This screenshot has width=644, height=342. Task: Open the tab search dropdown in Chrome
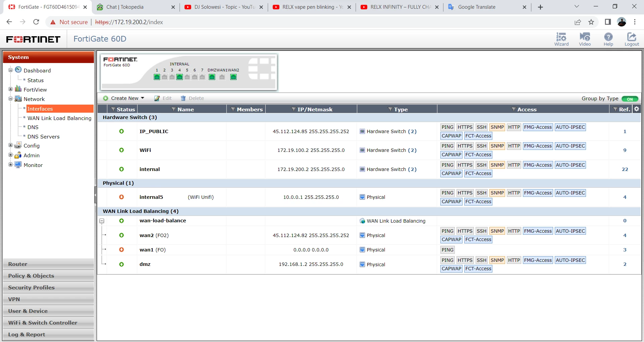(x=577, y=7)
